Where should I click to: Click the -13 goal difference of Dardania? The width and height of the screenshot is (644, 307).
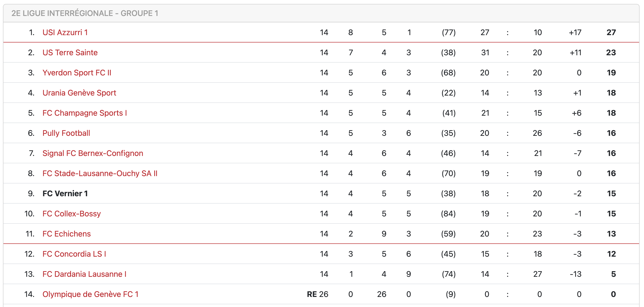[575, 274]
